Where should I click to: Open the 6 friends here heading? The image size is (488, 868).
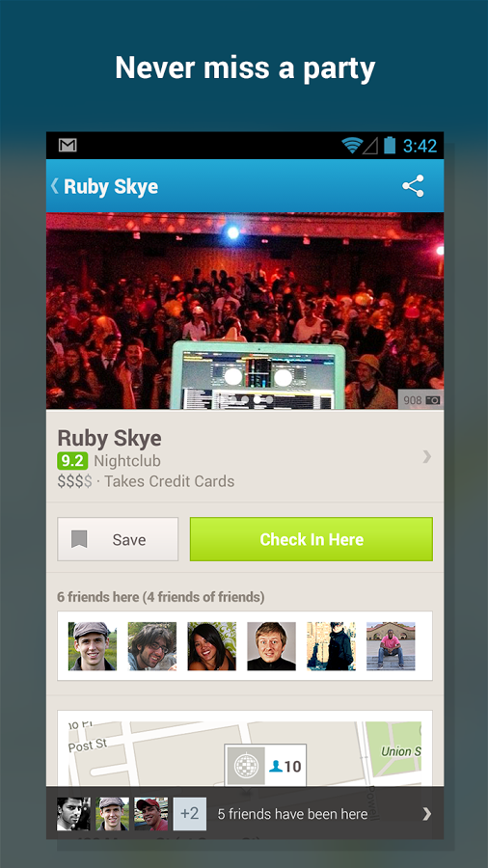coord(161,597)
